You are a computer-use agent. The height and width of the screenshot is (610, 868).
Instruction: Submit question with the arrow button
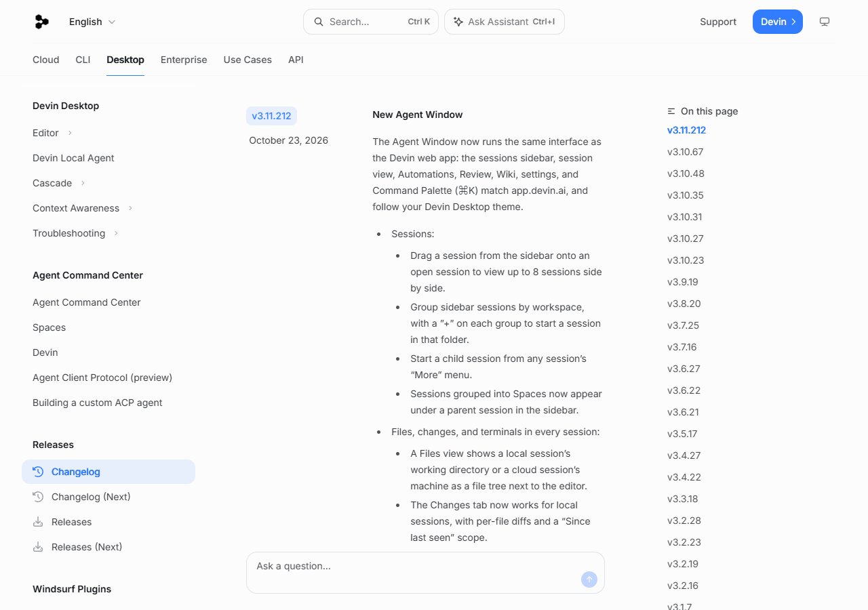click(589, 579)
